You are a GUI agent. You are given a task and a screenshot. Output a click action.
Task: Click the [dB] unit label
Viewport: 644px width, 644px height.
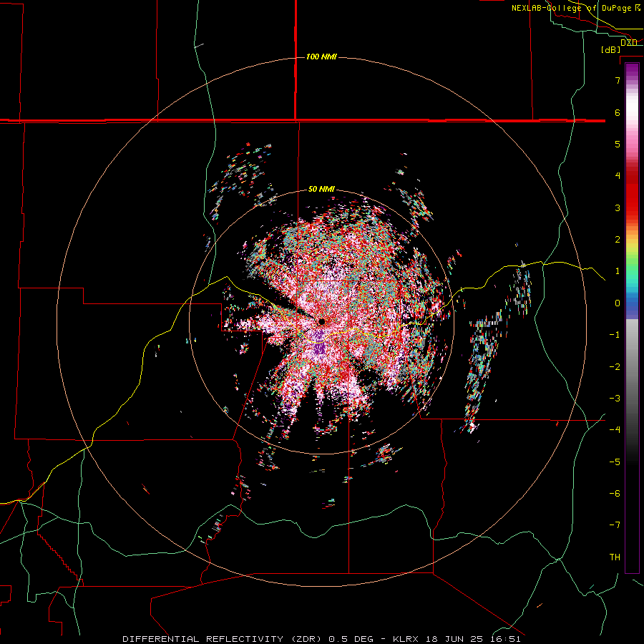[611, 50]
